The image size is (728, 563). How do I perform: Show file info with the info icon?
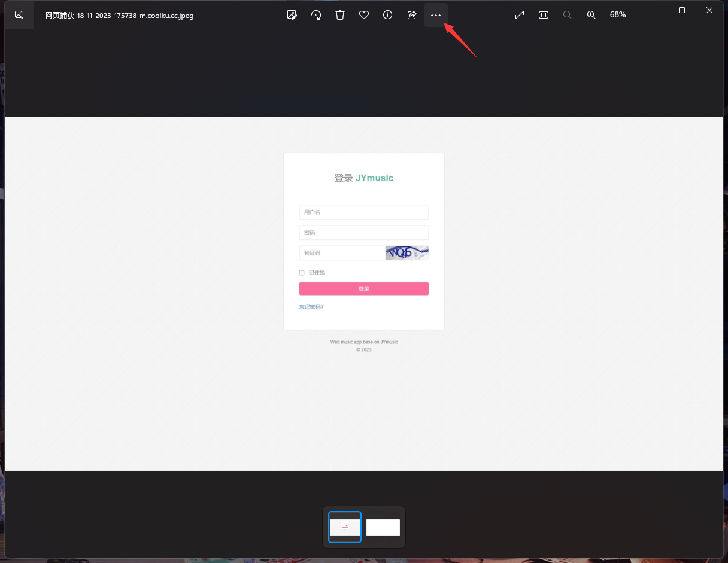point(388,15)
